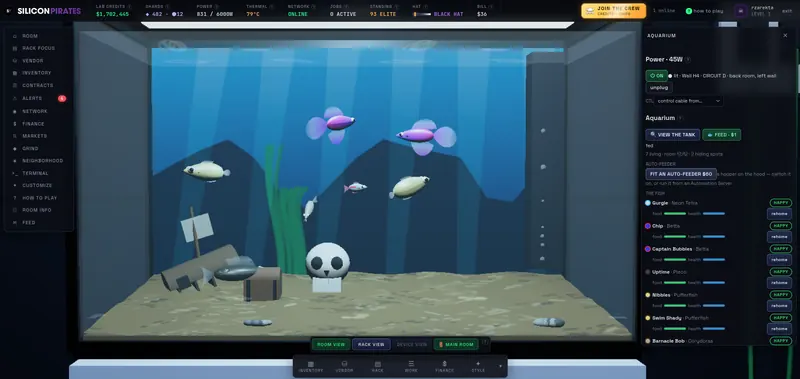Screen dimensions: 800x379
Task: Click info icon next to Jobs
Action: click(345, 7)
